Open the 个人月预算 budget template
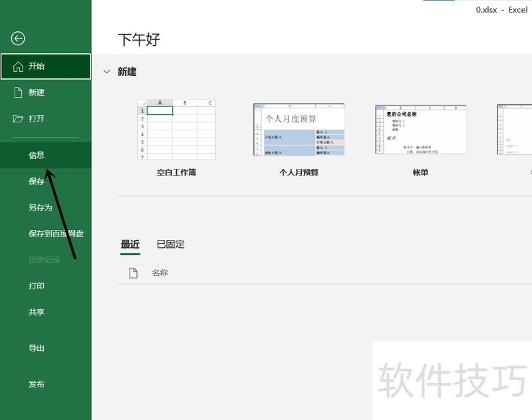Viewport: 532px width, 420px height. pos(298,130)
